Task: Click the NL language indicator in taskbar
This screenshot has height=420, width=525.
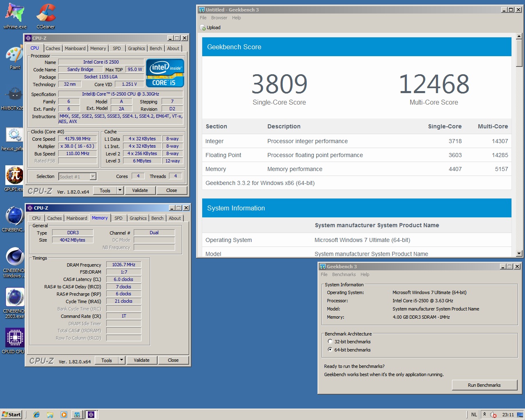Action: pos(474,415)
